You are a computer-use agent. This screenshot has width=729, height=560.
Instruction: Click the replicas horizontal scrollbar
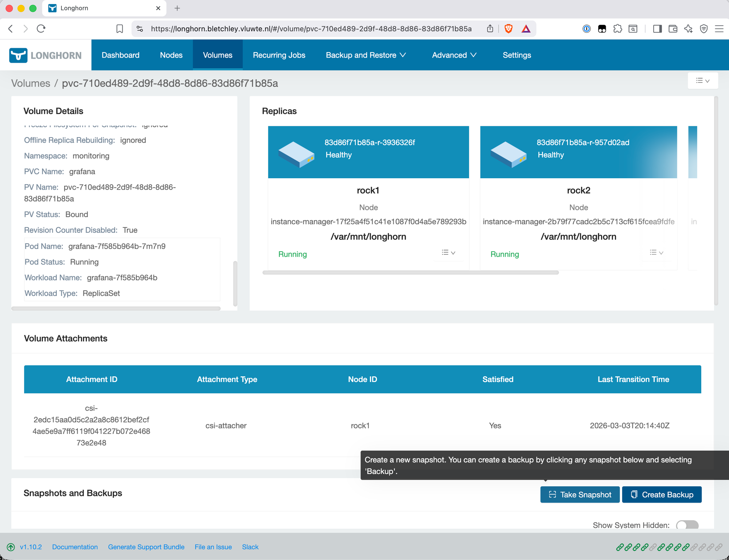coord(410,273)
